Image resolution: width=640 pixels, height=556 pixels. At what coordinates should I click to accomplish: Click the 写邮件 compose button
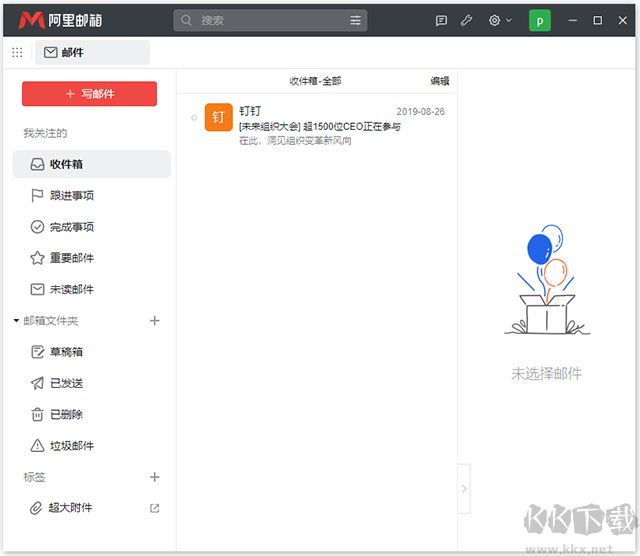pos(89,94)
